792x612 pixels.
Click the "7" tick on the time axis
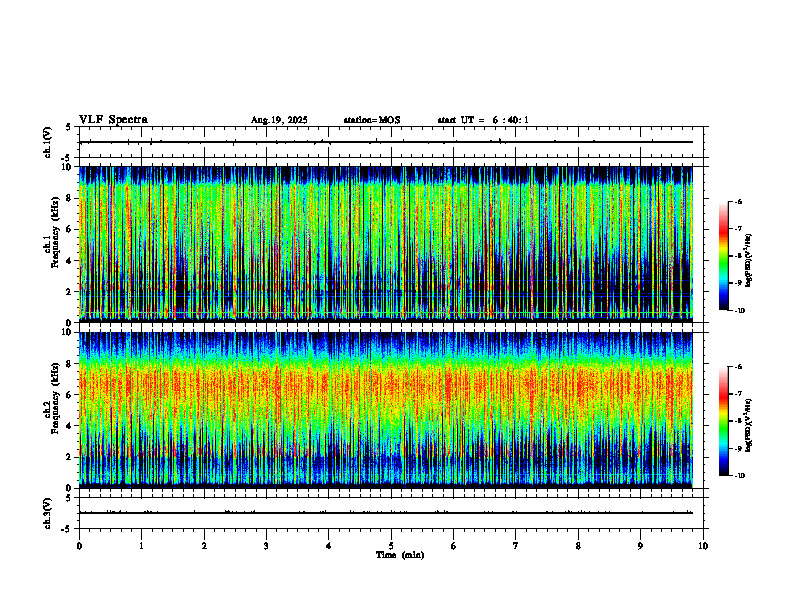tap(516, 546)
